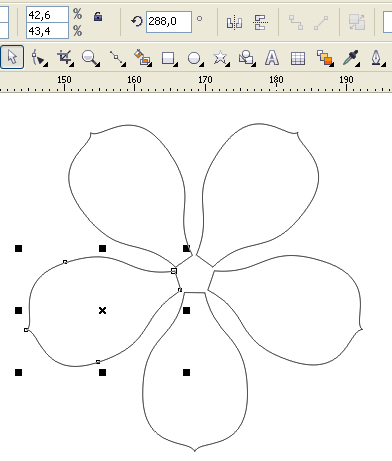Click the Mirror vertically button
The width and height of the screenshot is (392, 461).
(260, 22)
